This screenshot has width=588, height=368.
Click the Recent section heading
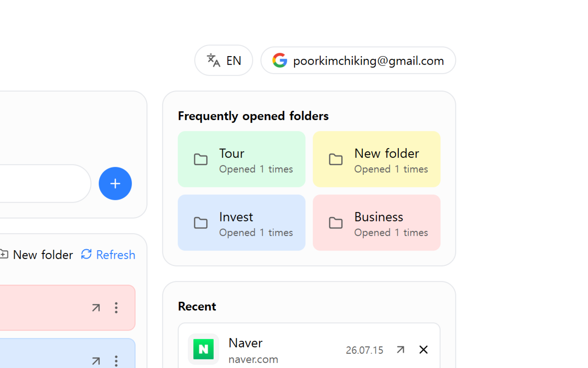197,306
